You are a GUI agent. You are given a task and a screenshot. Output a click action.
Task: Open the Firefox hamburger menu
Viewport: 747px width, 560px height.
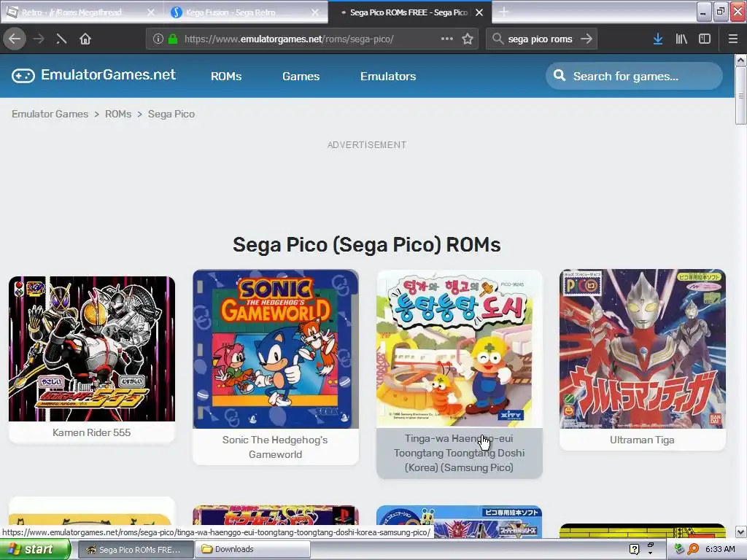click(733, 39)
